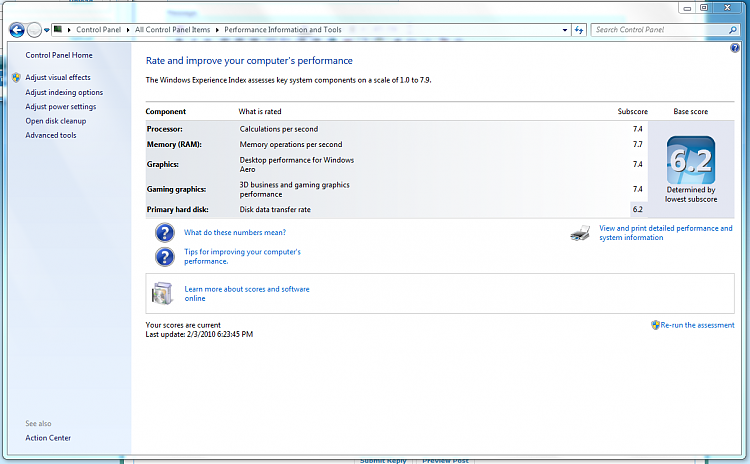The image size is (750, 464).
Task: Open Control Panel Home
Action: 59,55
